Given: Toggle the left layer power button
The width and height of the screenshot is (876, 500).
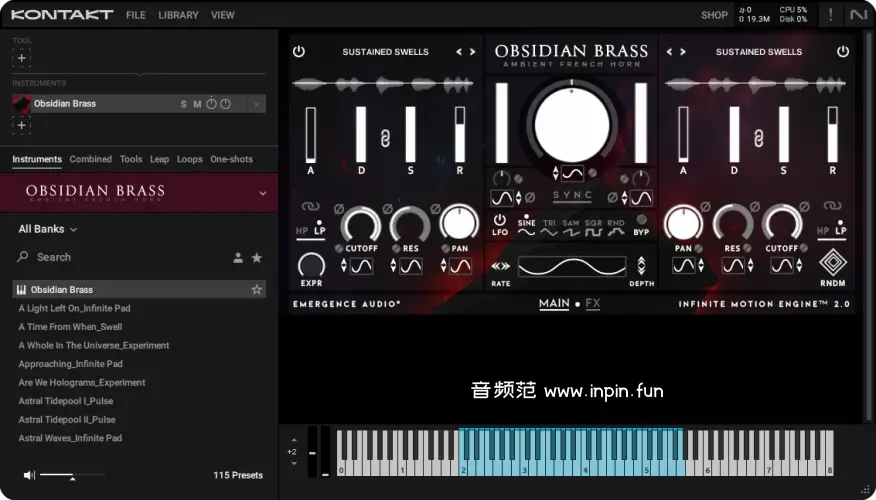Looking at the screenshot, I should point(299,51).
